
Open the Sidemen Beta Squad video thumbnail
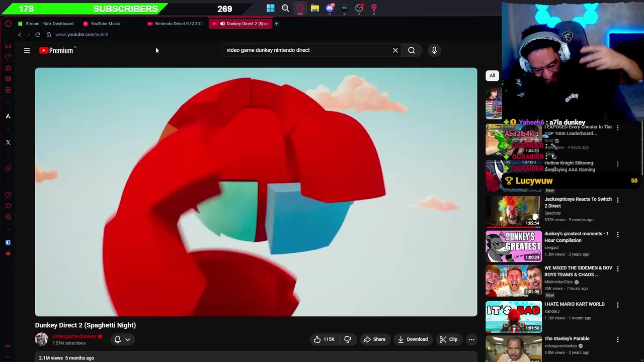[x=514, y=281]
